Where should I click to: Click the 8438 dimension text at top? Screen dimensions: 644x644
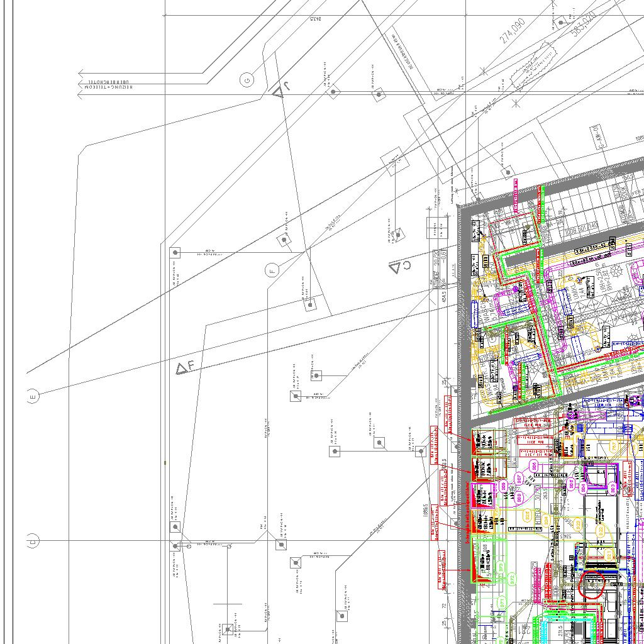(x=315, y=19)
